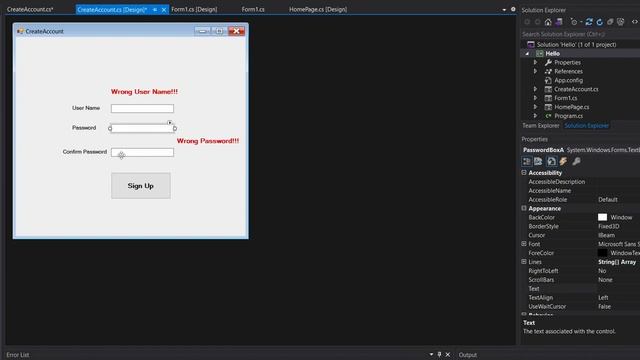Viewport: 640px width, 360px height.
Task: Switch to the CreateAccount.cs* code tab
Action: point(30,9)
